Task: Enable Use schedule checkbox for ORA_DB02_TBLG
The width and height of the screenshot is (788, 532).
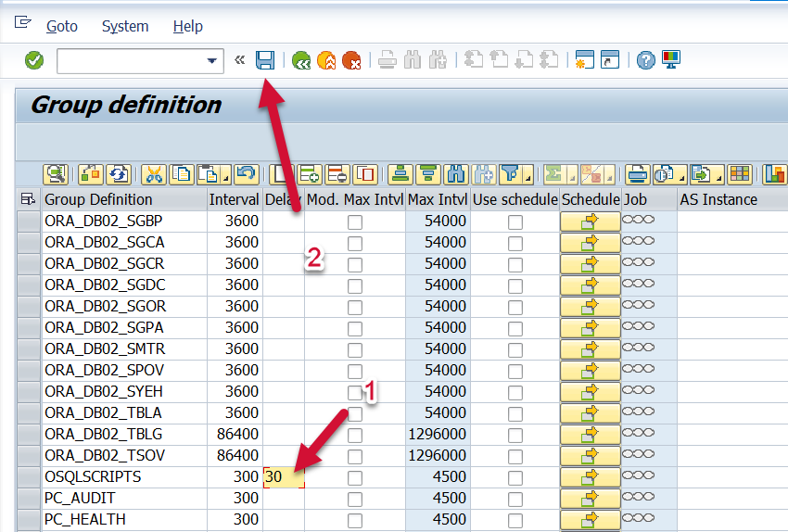Action: pyautogui.click(x=515, y=435)
